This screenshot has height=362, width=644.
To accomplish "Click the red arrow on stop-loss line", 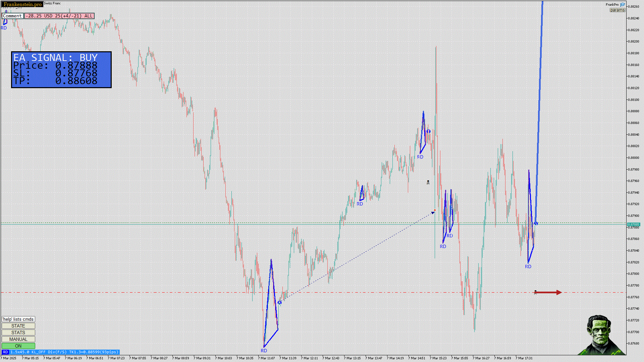I will (x=548, y=293).
